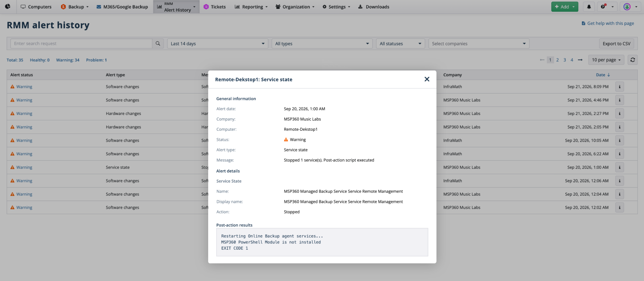
Task: Filter by Problem: 1 alerts
Action: (x=96, y=60)
